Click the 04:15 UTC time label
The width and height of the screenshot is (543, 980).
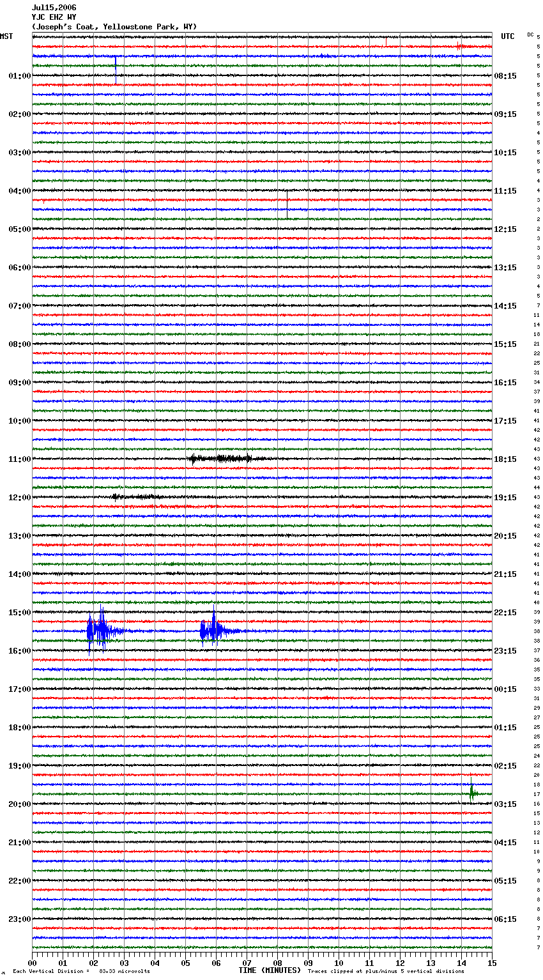505,843
